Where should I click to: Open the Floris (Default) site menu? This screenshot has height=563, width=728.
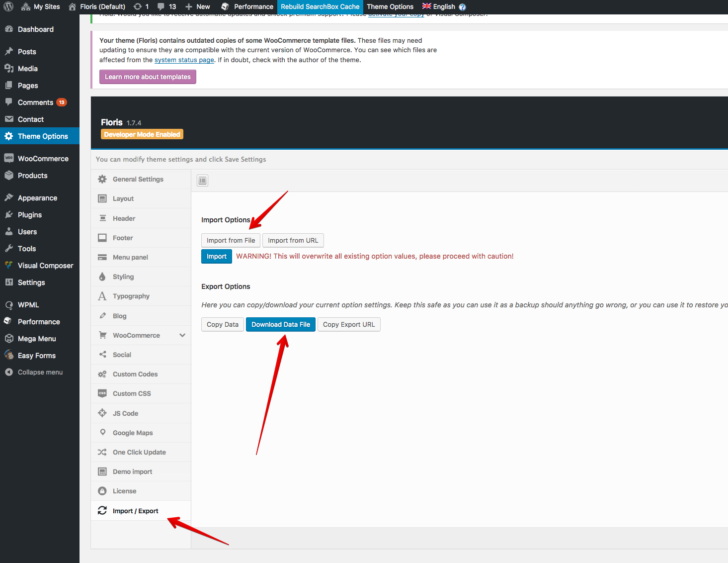pyautogui.click(x=97, y=6)
